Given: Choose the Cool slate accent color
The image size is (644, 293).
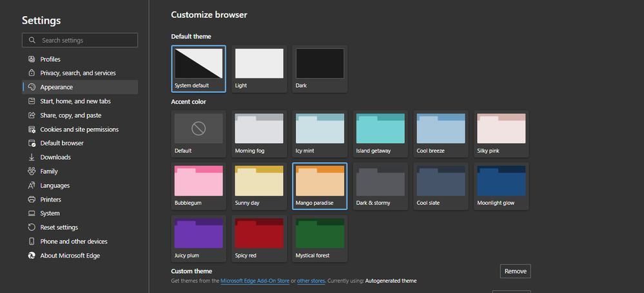Looking at the screenshot, I should 441,186.
